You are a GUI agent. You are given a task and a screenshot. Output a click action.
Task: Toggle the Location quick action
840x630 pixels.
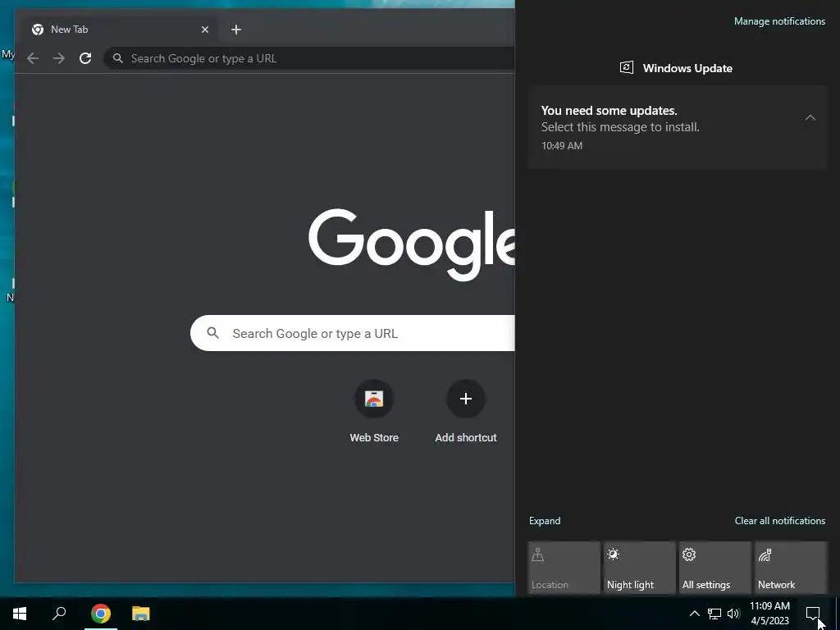click(x=564, y=568)
